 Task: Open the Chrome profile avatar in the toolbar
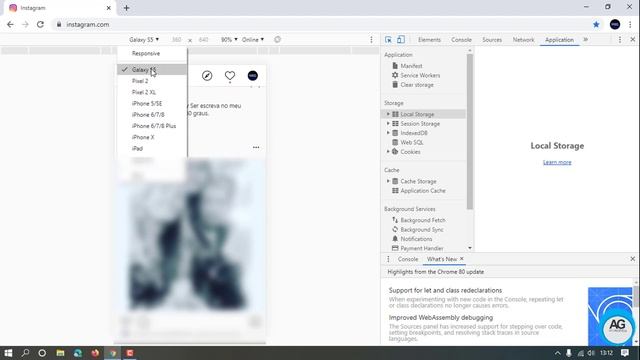[615, 24]
